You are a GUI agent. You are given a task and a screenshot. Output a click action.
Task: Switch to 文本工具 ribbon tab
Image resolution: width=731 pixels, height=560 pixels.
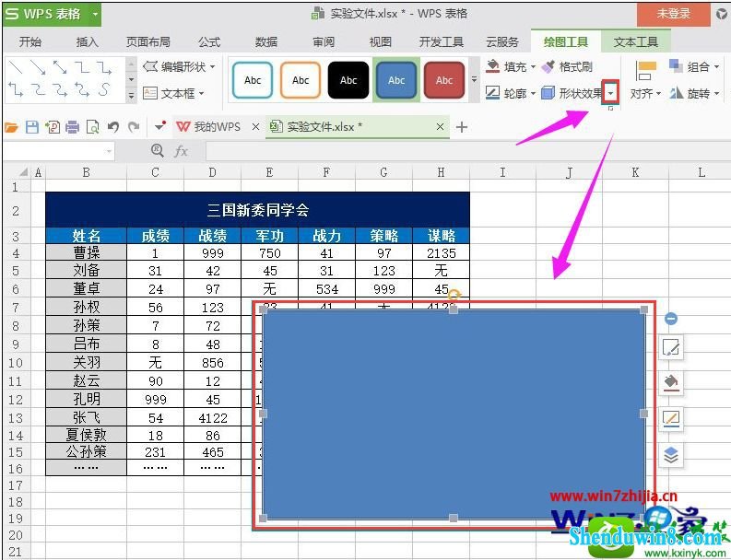coord(635,42)
